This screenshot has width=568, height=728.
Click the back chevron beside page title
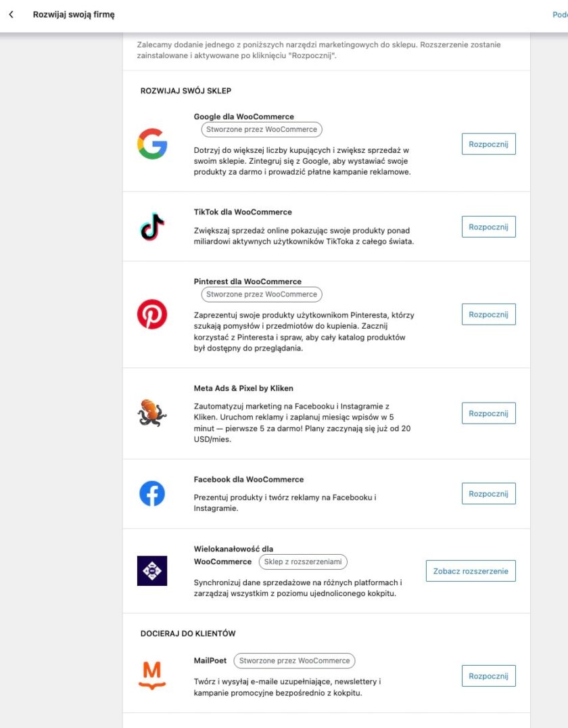(x=11, y=14)
